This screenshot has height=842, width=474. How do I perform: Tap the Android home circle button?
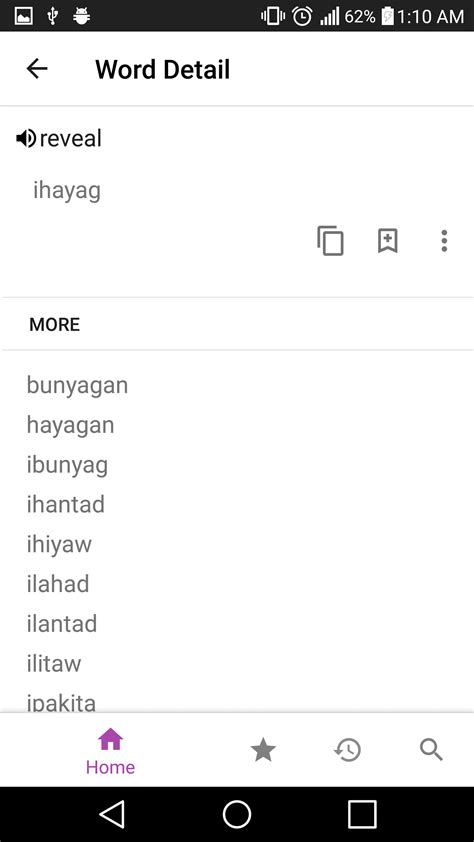237,814
